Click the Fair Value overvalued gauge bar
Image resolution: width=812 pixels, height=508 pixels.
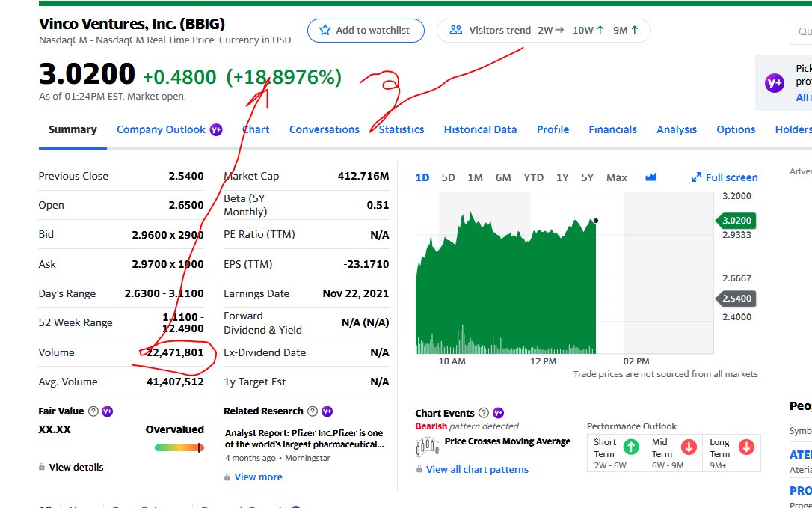click(179, 447)
